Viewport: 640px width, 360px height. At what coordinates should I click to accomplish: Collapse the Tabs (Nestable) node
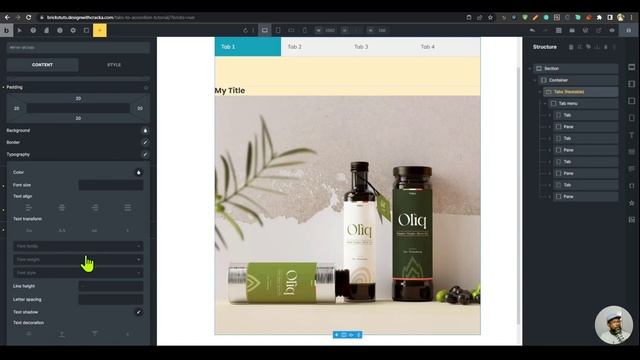point(540,92)
